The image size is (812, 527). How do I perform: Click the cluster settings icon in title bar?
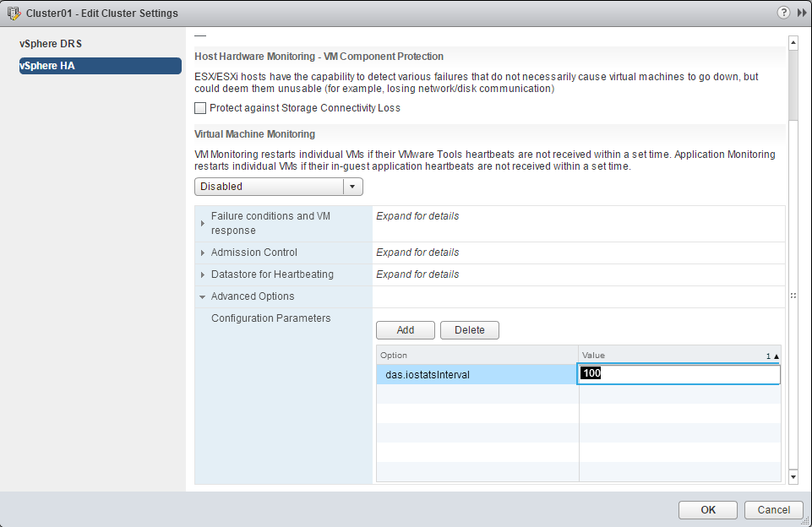pos(14,13)
